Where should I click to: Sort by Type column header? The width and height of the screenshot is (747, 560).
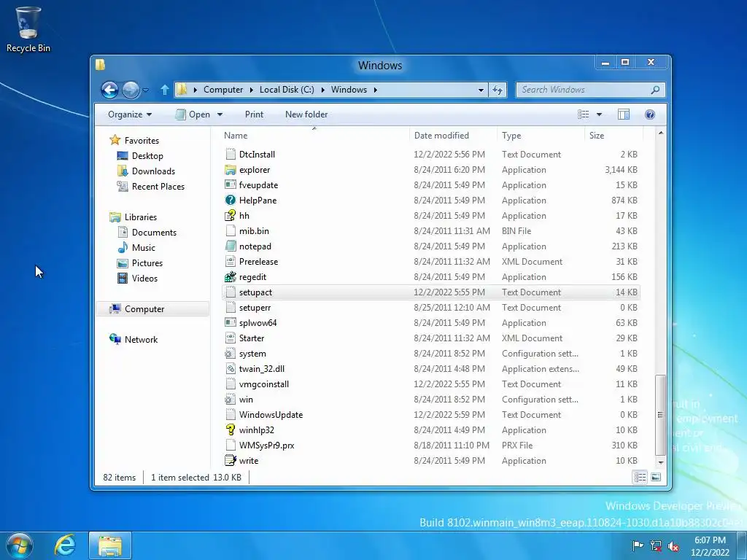pos(541,135)
